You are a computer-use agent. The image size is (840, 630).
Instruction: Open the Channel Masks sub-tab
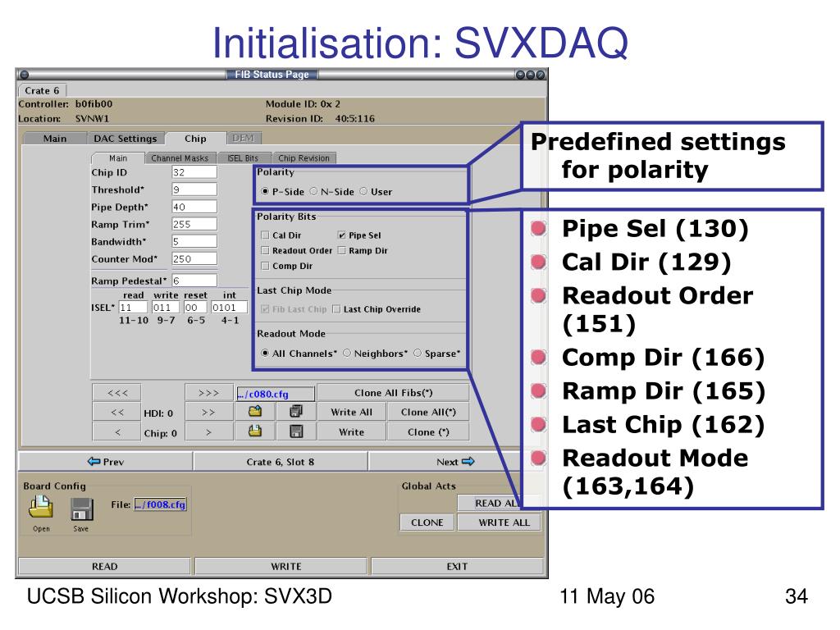coord(180,158)
